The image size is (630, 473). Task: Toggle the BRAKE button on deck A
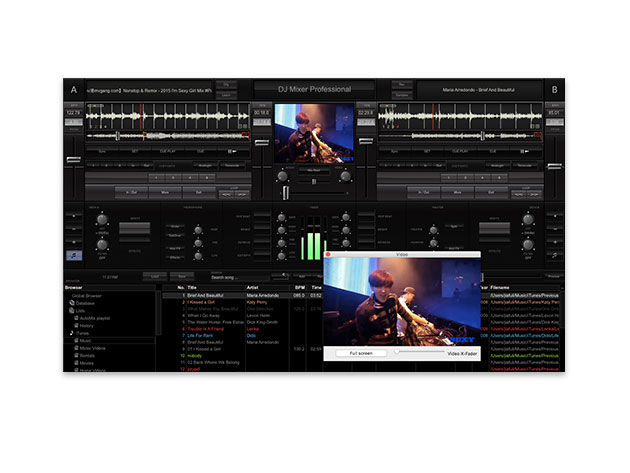click(x=262, y=229)
